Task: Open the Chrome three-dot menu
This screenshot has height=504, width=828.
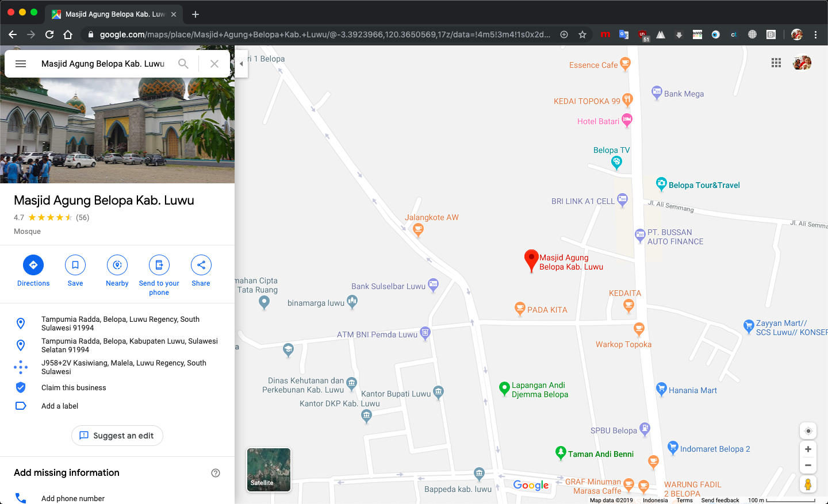Action: click(815, 34)
